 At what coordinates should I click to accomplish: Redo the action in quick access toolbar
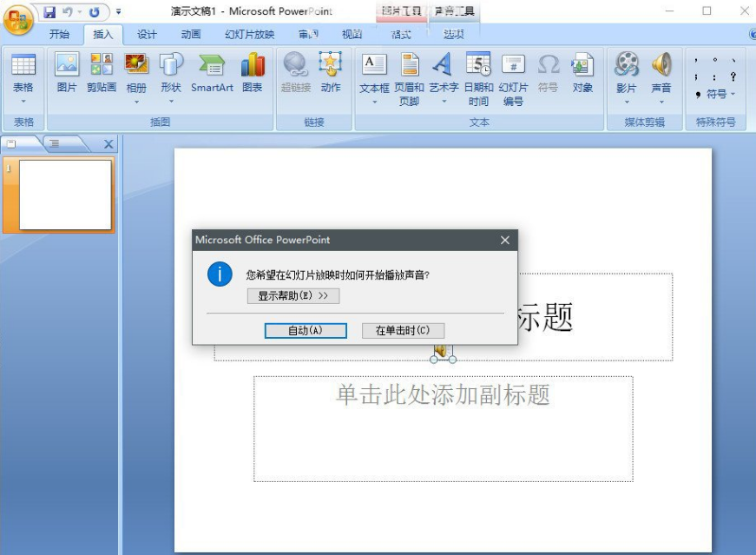[95, 12]
